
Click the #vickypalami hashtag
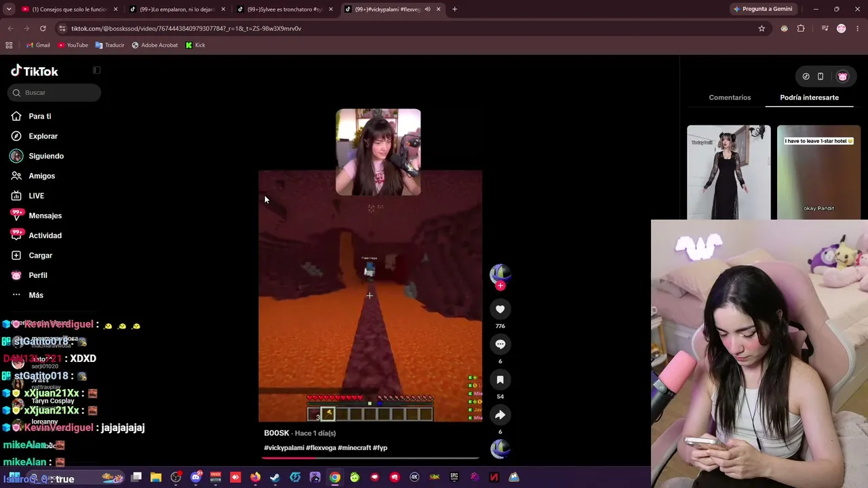pyautogui.click(x=284, y=448)
